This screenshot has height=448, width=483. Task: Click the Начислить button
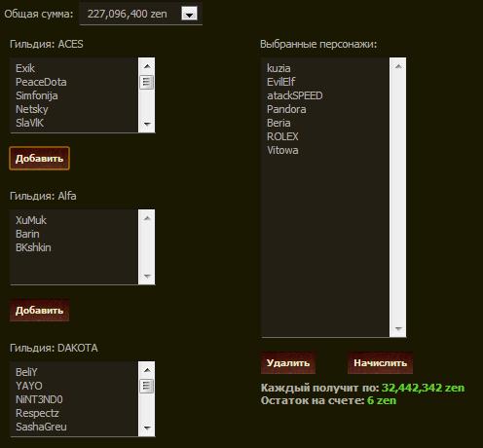click(380, 363)
